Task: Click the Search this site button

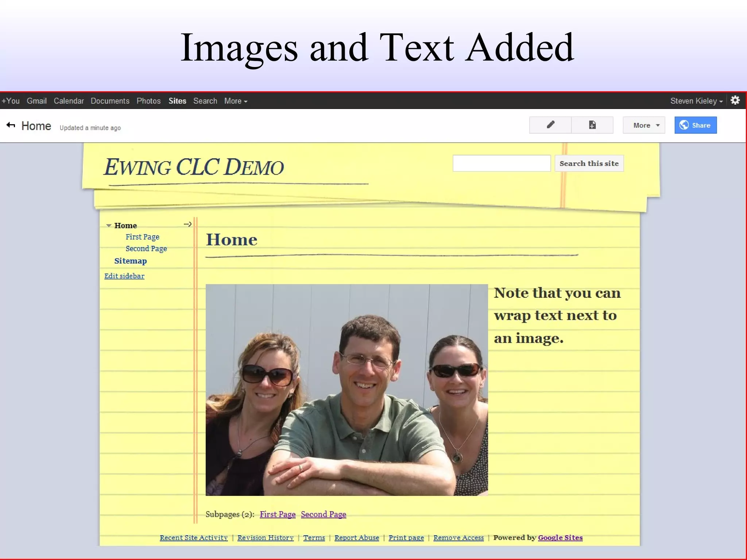Action: pos(589,163)
